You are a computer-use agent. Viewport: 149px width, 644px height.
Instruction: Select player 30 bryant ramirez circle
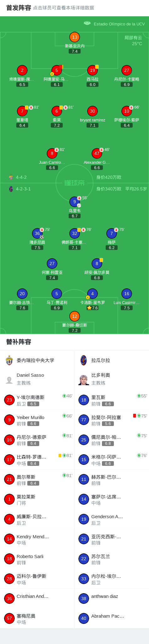(93, 111)
